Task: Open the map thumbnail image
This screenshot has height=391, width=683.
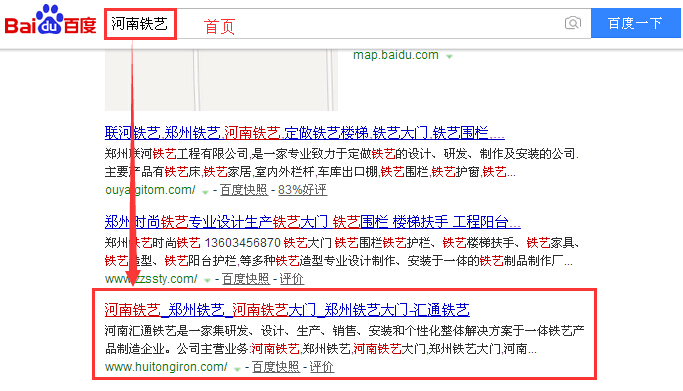Action: [x=221, y=80]
